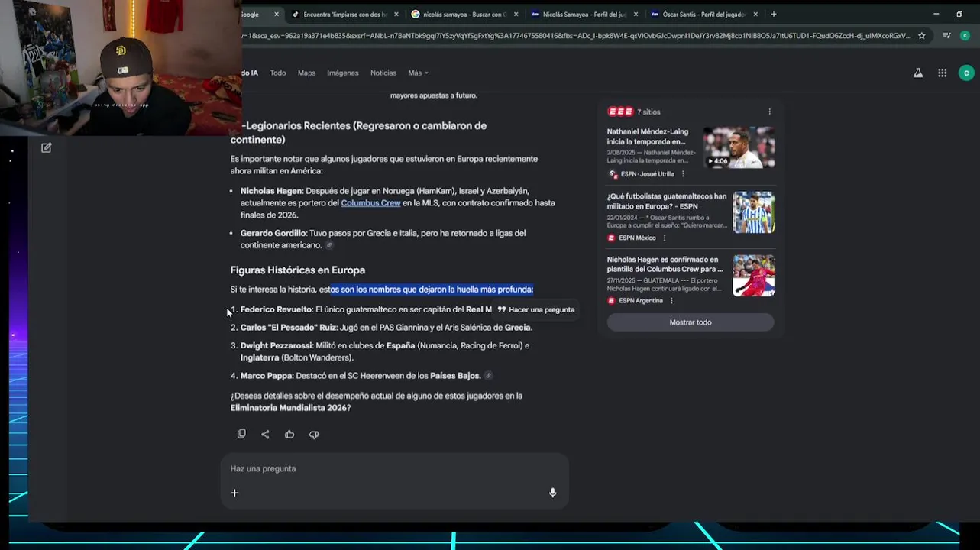Click 'Eliminatoria Mundialista 2026' bold text
980x550 pixels.
(288, 408)
